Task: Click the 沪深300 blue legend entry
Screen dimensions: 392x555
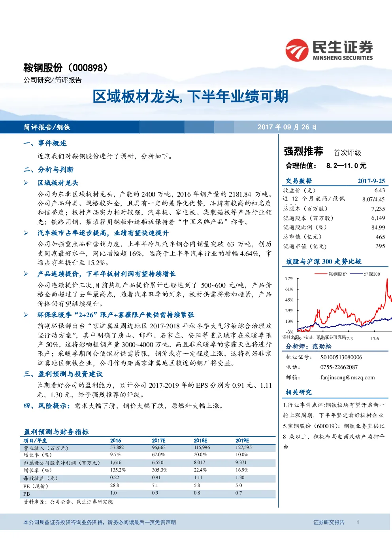Action: pos(365,274)
